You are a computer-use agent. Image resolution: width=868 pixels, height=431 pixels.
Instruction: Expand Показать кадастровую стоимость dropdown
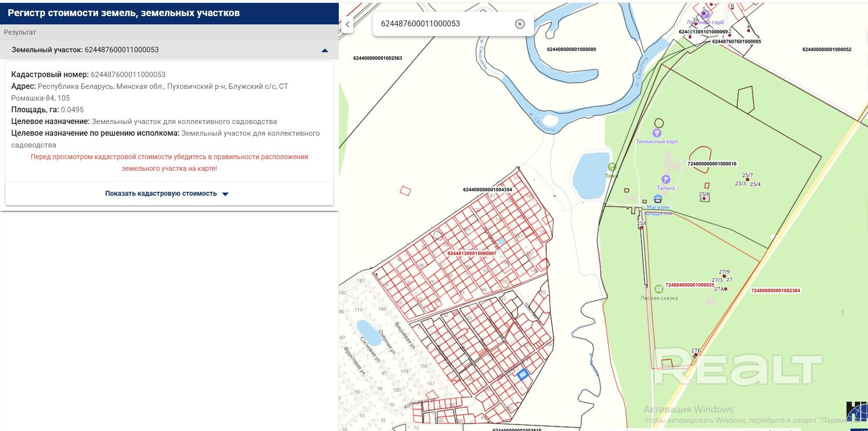(166, 194)
